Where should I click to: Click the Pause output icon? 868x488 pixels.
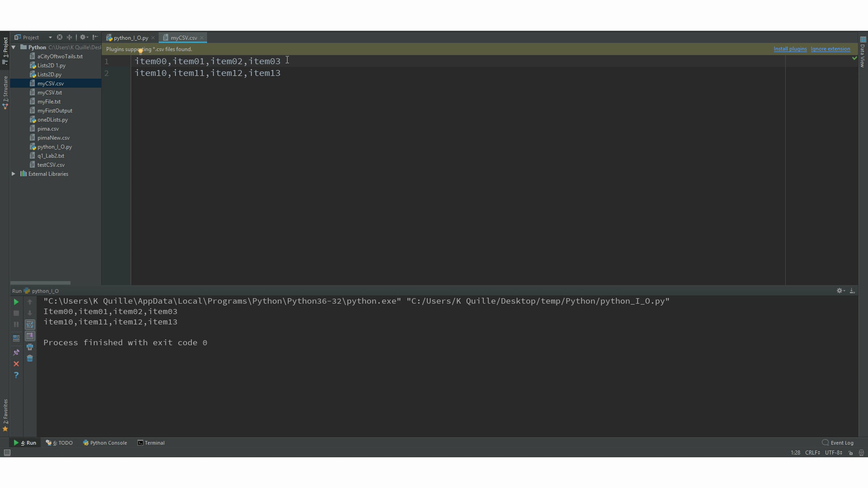click(16, 325)
